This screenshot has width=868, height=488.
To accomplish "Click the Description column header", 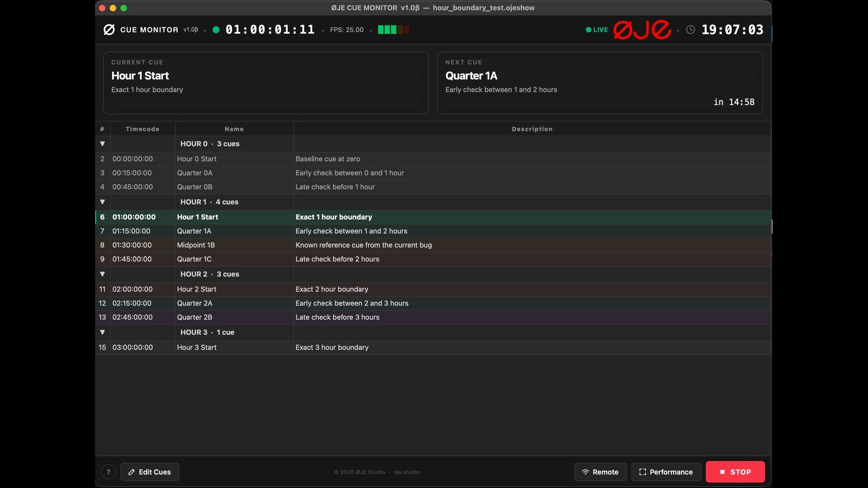I will coord(532,129).
